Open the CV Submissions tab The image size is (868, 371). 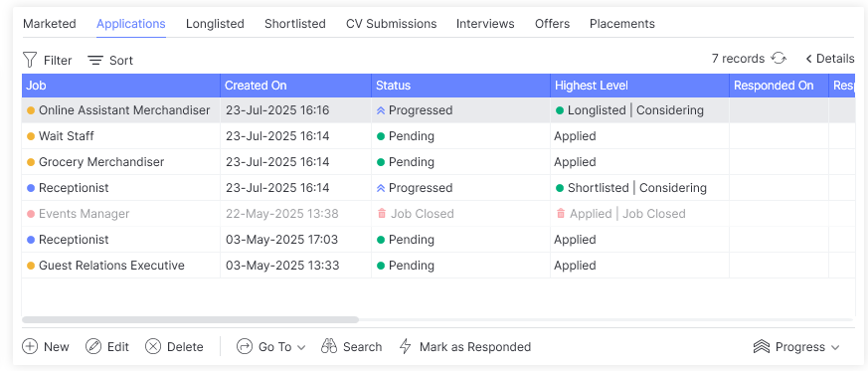[x=392, y=24]
